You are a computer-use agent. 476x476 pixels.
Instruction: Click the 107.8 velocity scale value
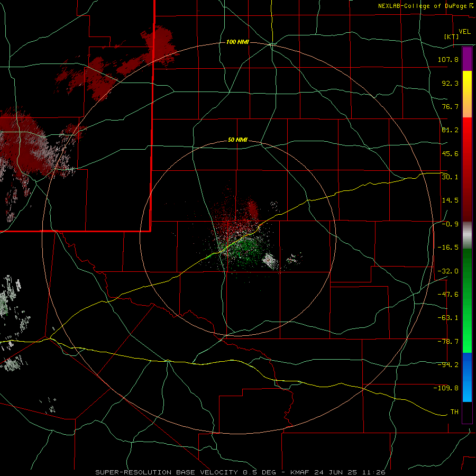[x=448, y=59]
